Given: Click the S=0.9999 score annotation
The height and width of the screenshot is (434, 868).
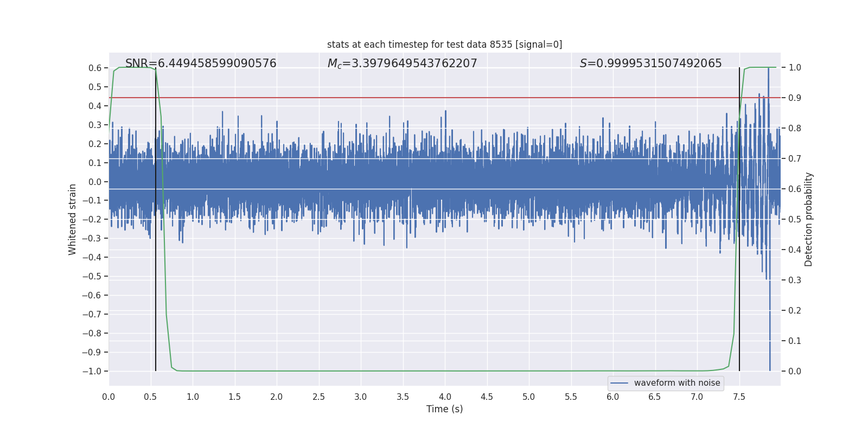Looking at the screenshot, I should tap(650, 63).
